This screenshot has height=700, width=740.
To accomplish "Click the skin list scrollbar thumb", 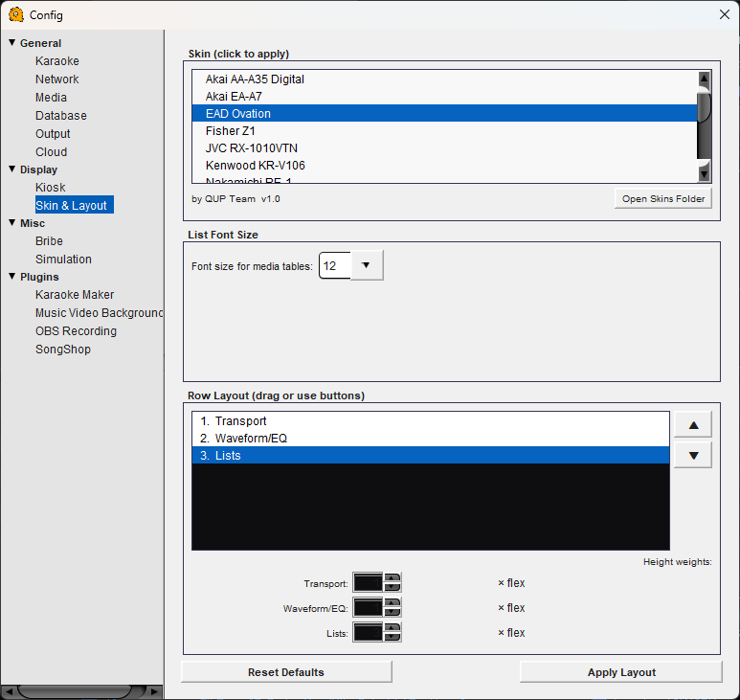I will pos(705,106).
